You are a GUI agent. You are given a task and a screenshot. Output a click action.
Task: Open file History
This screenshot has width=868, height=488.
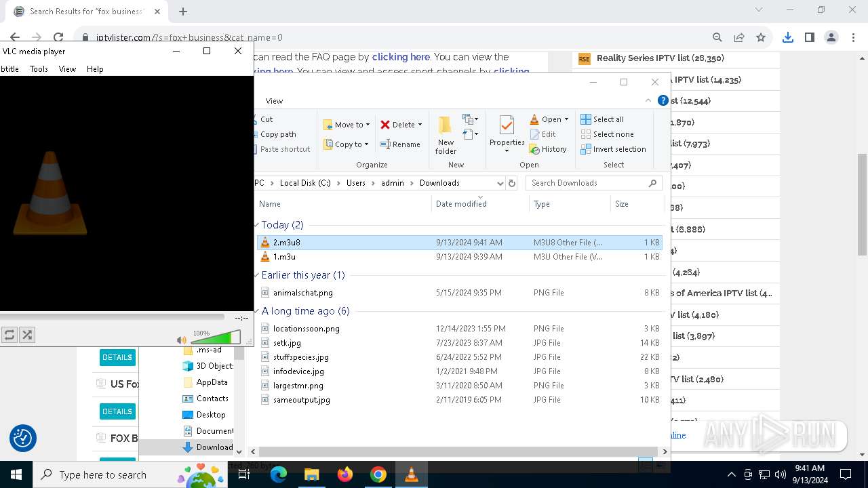pos(548,149)
